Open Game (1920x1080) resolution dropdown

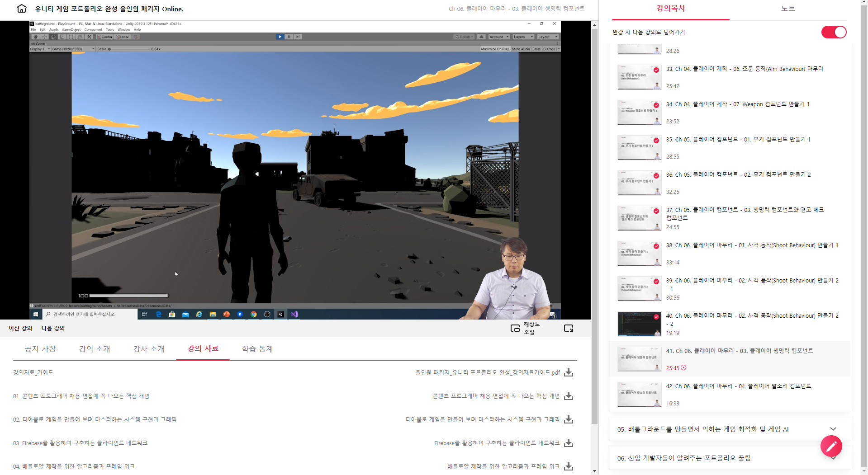pos(73,49)
